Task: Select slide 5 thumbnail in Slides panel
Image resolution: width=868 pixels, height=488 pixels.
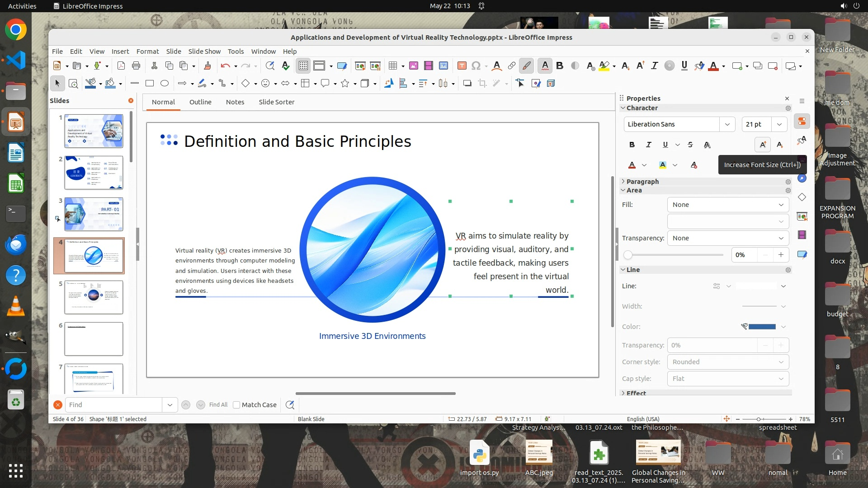Action: [x=94, y=297]
